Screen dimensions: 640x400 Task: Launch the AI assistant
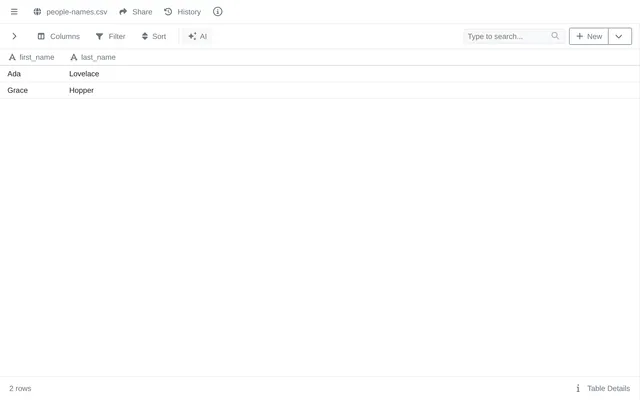[x=197, y=36]
